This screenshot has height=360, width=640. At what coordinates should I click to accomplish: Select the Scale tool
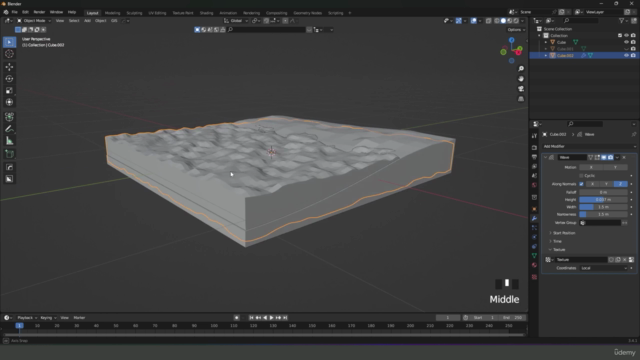9,91
